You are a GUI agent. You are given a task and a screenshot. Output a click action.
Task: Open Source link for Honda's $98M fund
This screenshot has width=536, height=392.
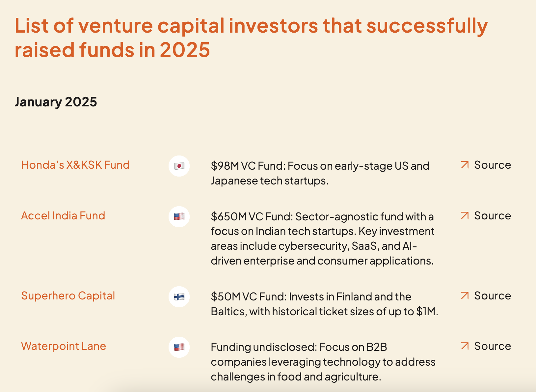coord(493,165)
